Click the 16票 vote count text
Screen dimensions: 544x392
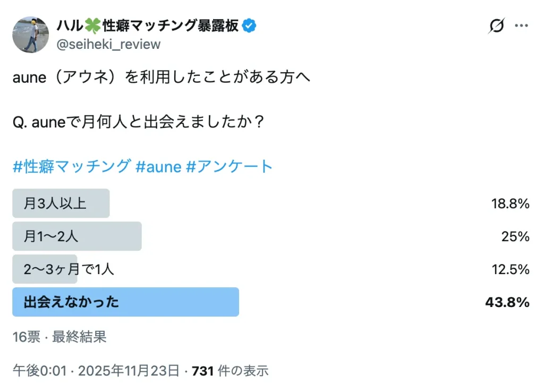[26, 336]
